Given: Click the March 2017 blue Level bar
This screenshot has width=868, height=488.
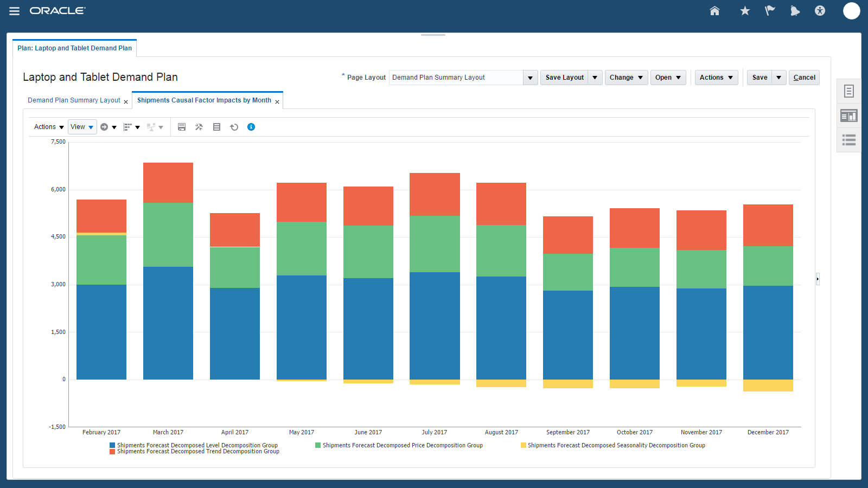Looking at the screenshot, I should [168, 323].
